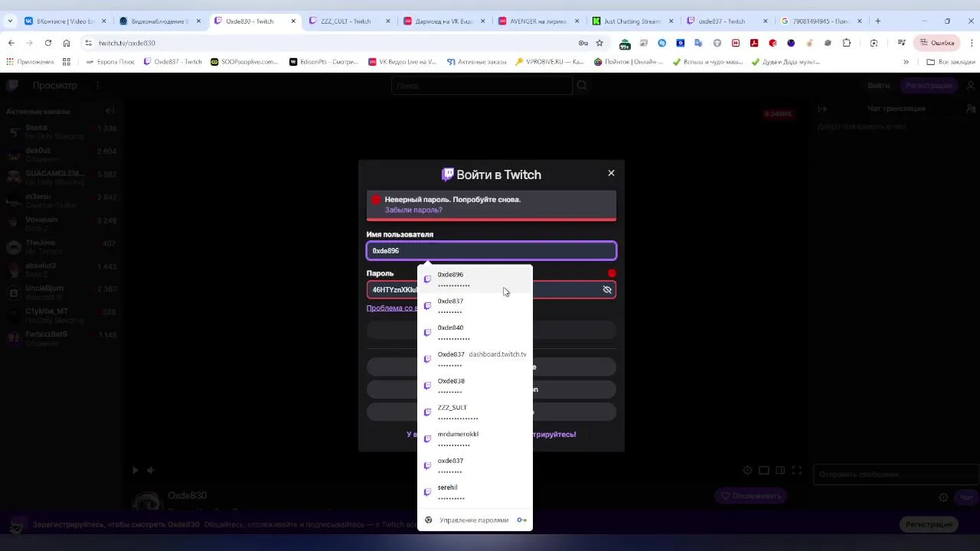
Task: Reload the current page
Action: point(48,43)
